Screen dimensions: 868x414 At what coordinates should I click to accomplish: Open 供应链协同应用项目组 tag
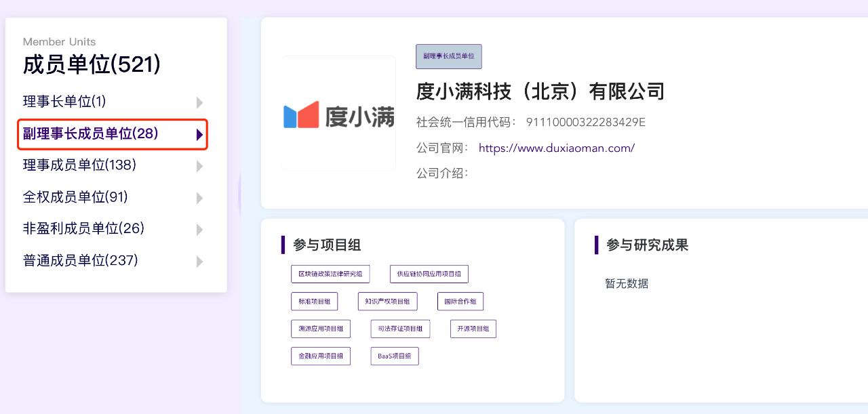point(429,274)
